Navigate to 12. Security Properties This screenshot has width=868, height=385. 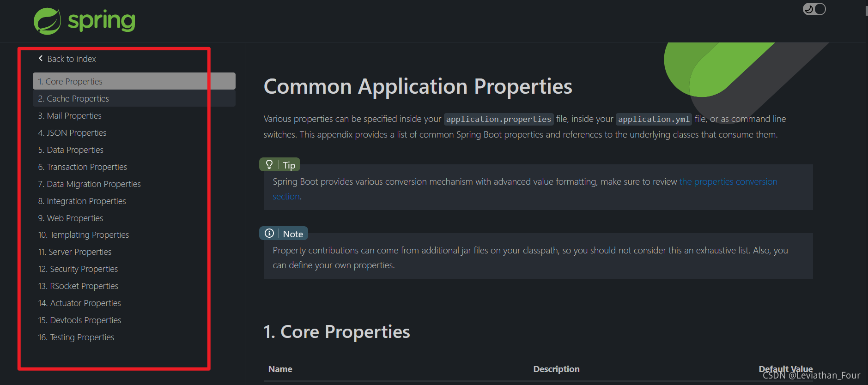tap(78, 269)
